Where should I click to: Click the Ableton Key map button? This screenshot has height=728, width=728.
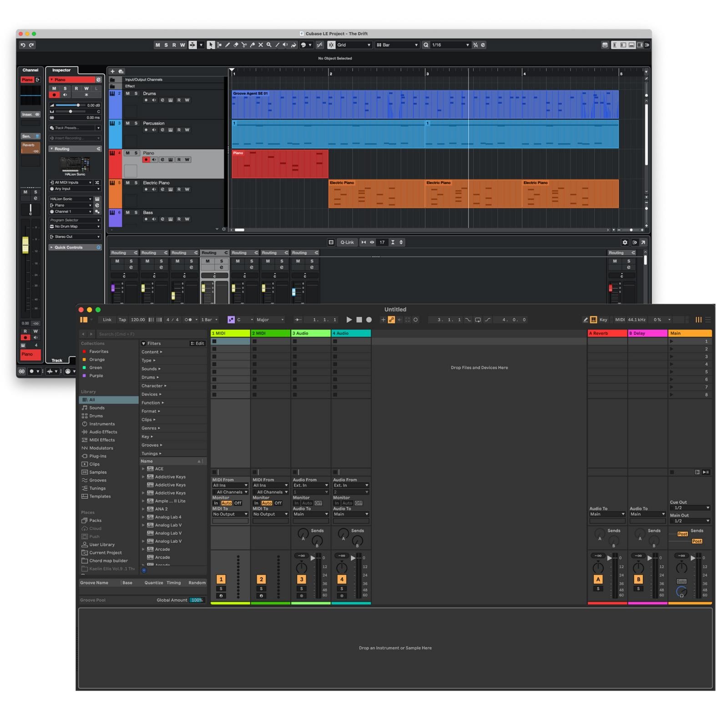pos(603,320)
